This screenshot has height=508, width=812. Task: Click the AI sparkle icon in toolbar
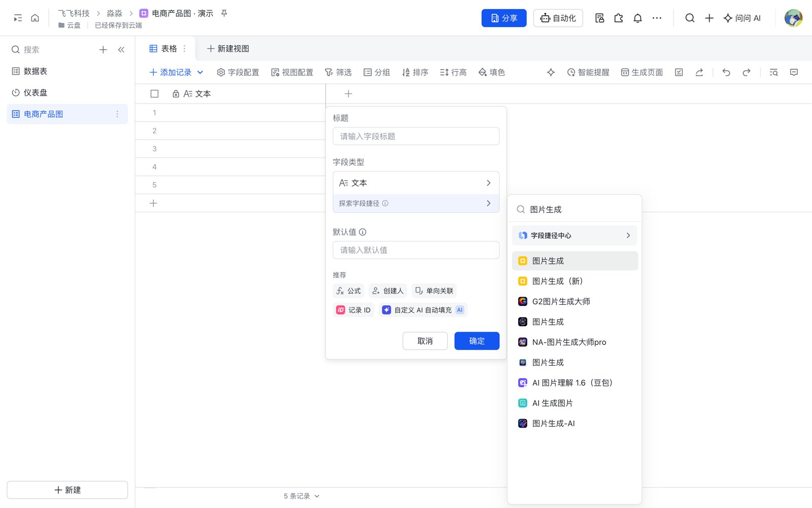point(551,73)
